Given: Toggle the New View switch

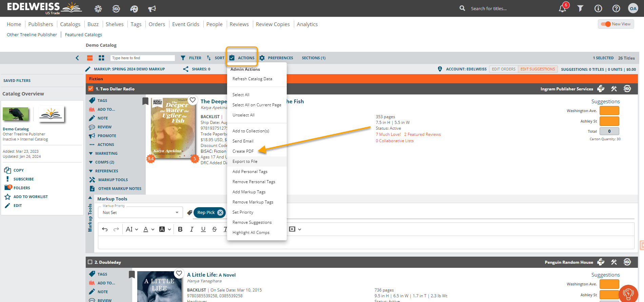Looking at the screenshot, I should [606, 24].
